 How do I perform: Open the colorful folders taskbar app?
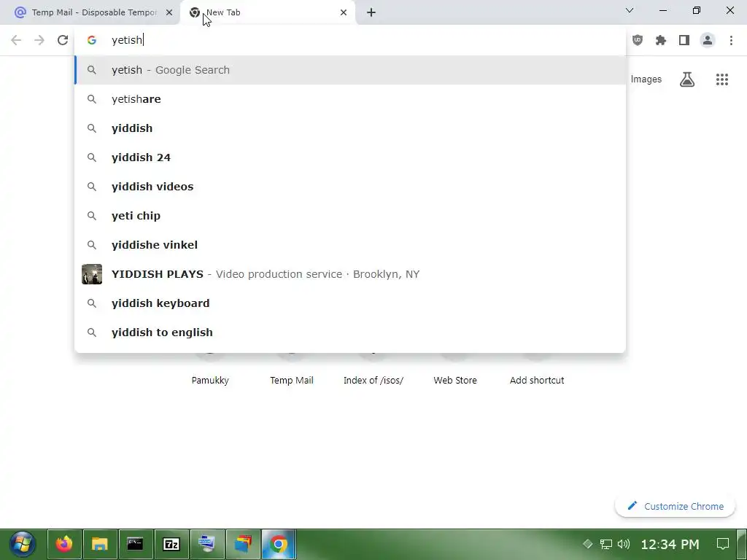click(x=243, y=544)
